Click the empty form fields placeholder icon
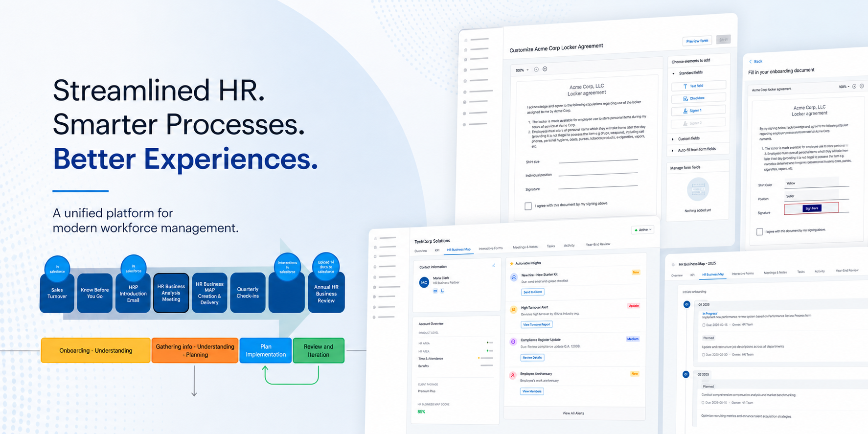 tap(698, 189)
